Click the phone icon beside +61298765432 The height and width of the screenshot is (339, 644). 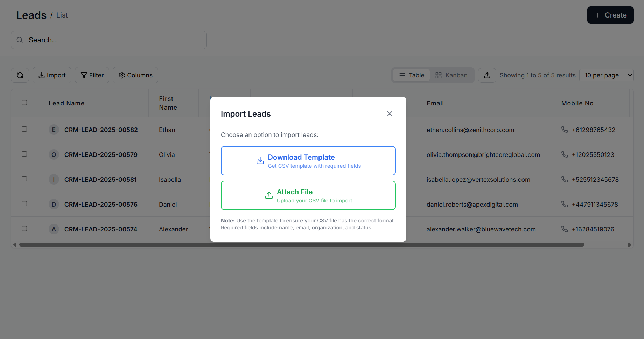pyautogui.click(x=564, y=130)
